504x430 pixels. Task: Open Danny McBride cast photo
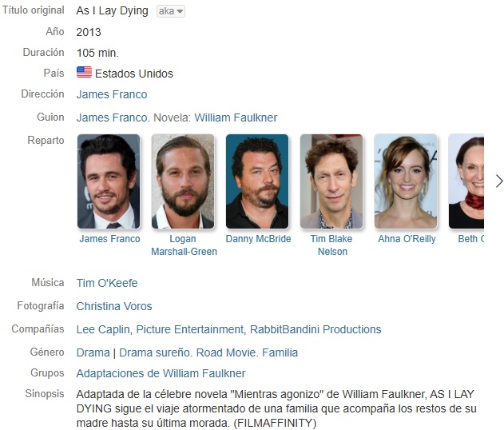[x=257, y=181]
